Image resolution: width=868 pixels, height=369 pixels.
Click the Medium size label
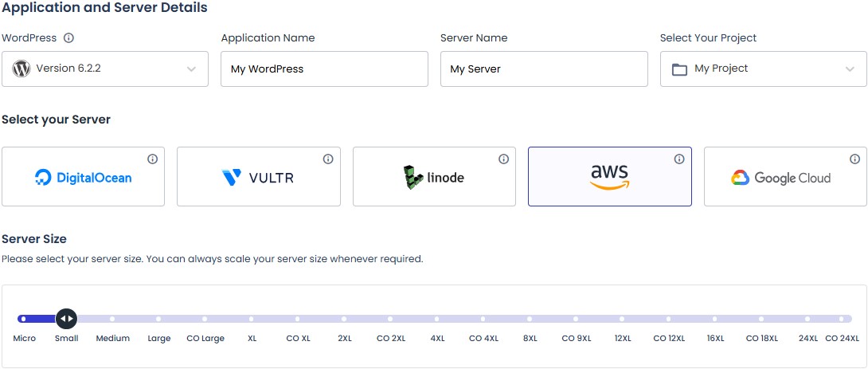pos(113,338)
